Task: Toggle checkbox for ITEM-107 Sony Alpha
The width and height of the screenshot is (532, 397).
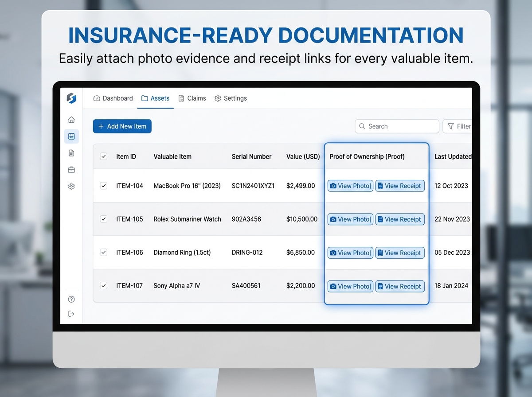Action: coord(104,286)
